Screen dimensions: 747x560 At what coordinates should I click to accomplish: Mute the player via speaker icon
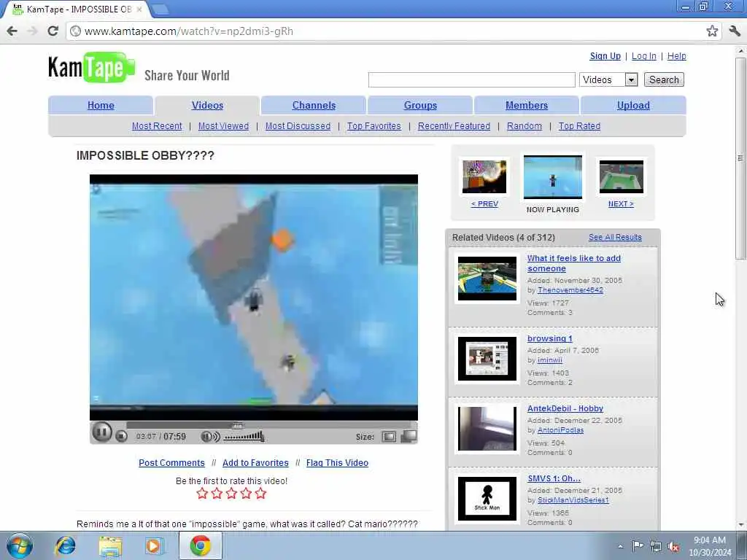click(x=210, y=437)
